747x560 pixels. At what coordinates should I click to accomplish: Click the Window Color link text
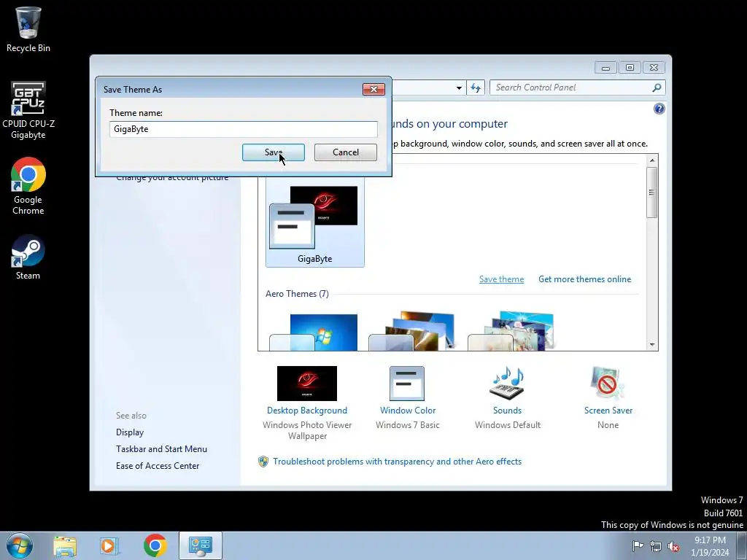coord(408,411)
